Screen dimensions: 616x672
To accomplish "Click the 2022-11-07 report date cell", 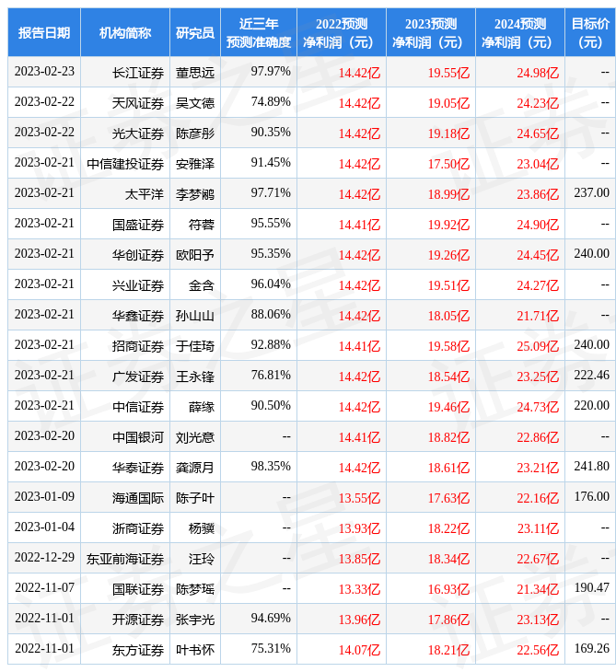I will pyautogui.click(x=44, y=588).
